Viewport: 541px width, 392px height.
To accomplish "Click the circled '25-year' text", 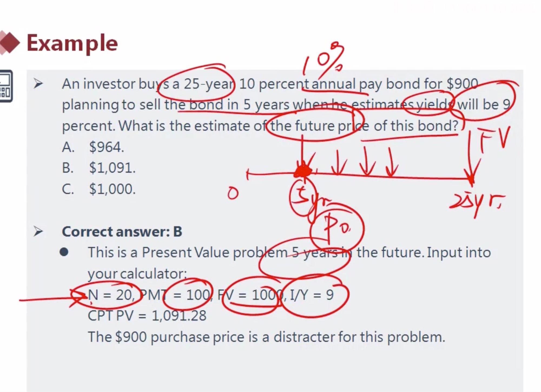I will point(209,84).
